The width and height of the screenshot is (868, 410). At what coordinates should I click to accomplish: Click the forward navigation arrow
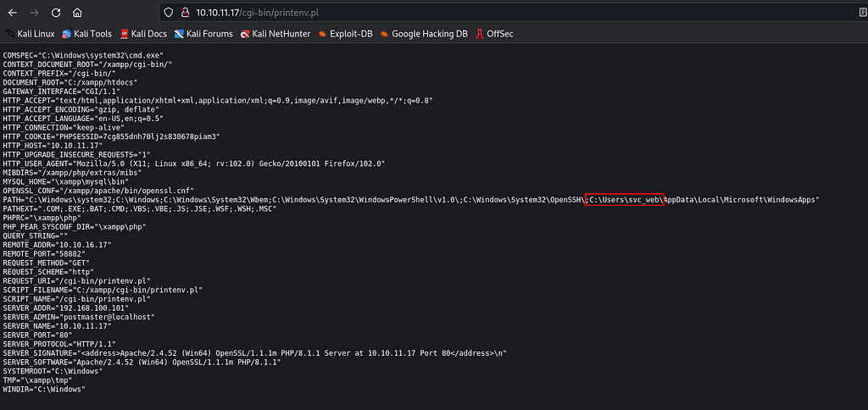pos(34,12)
